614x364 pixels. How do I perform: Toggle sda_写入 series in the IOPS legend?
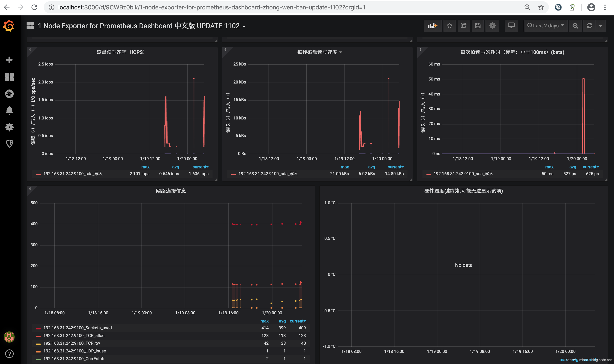[x=73, y=174]
